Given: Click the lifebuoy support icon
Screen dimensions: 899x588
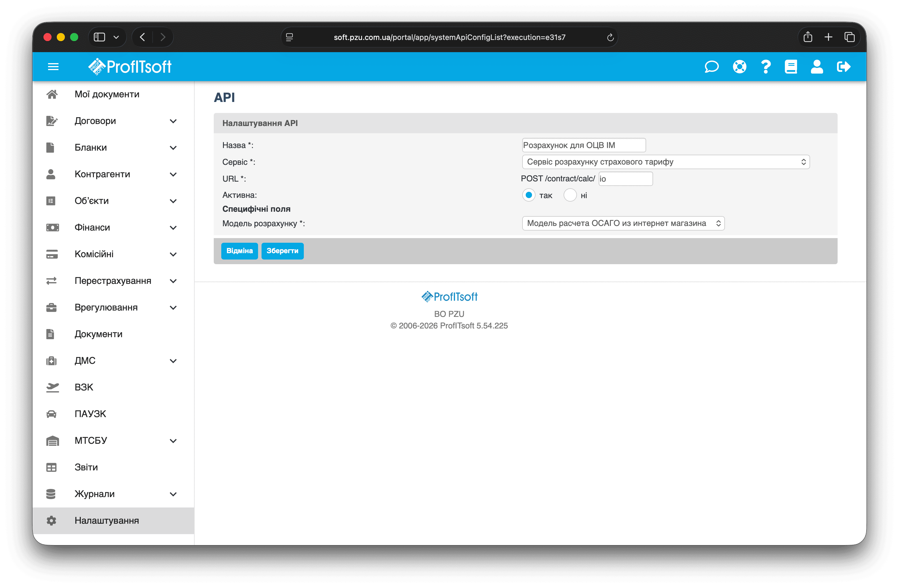Looking at the screenshot, I should 739,67.
